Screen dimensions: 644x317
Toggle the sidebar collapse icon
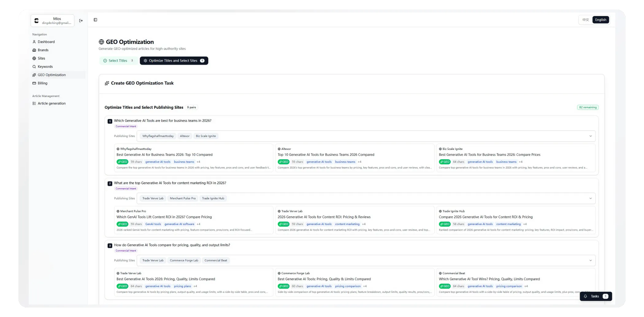(x=95, y=20)
